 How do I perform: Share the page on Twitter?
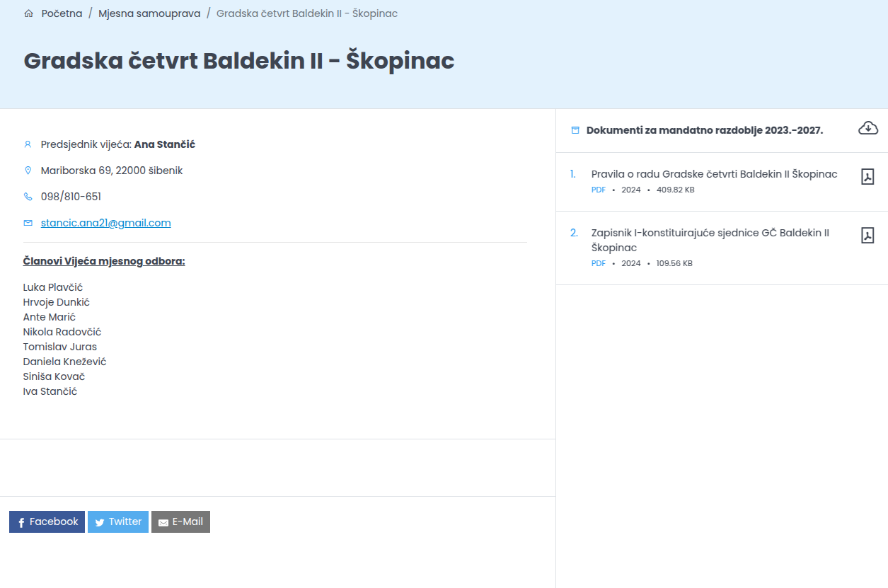(118, 521)
